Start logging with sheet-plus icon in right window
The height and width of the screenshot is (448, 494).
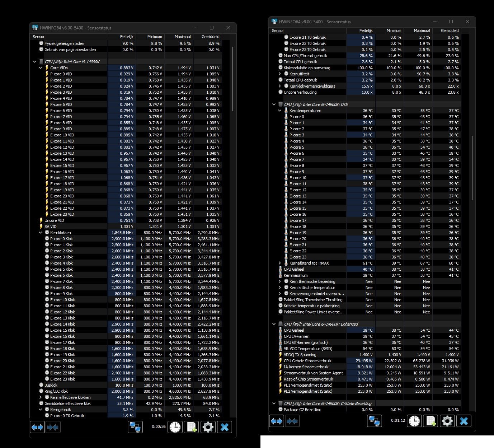[431, 421]
